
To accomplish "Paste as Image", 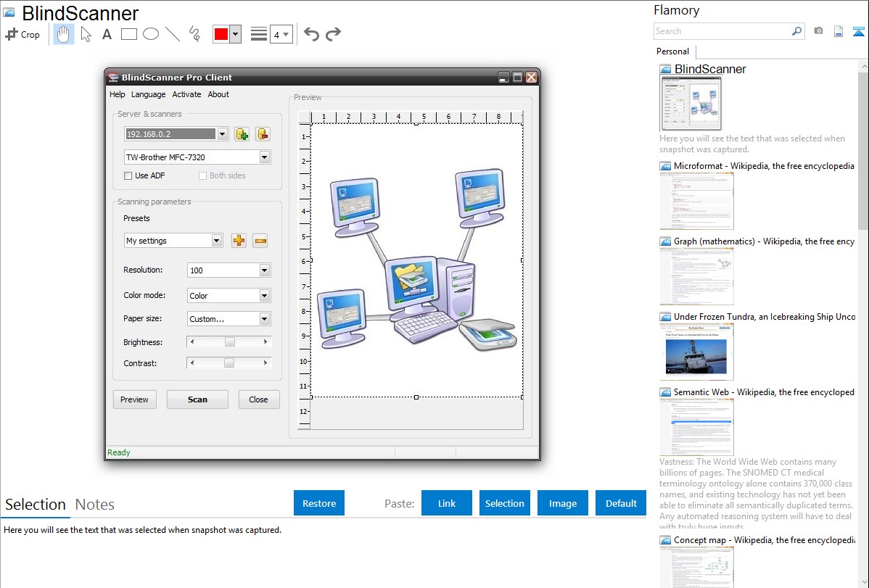I will point(562,503).
